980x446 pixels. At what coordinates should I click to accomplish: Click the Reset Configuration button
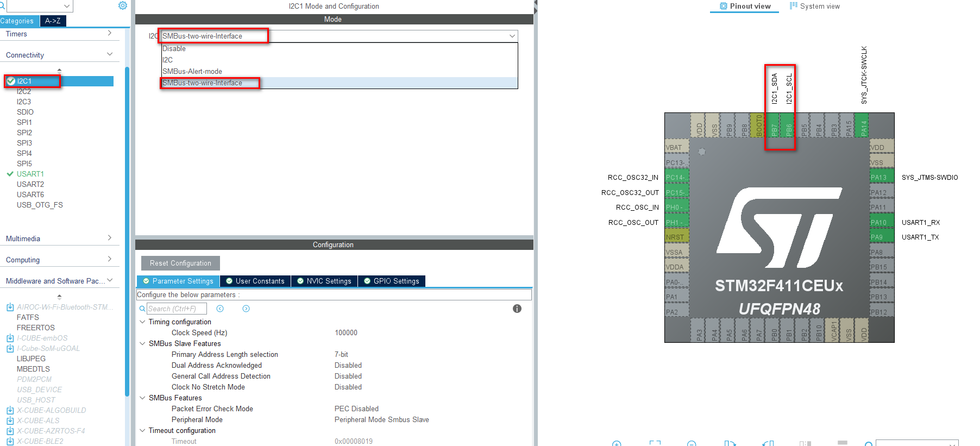(180, 263)
